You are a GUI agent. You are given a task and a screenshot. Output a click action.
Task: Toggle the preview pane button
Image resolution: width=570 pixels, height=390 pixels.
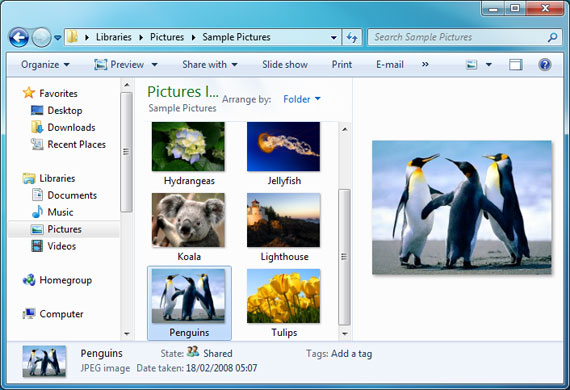515,65
